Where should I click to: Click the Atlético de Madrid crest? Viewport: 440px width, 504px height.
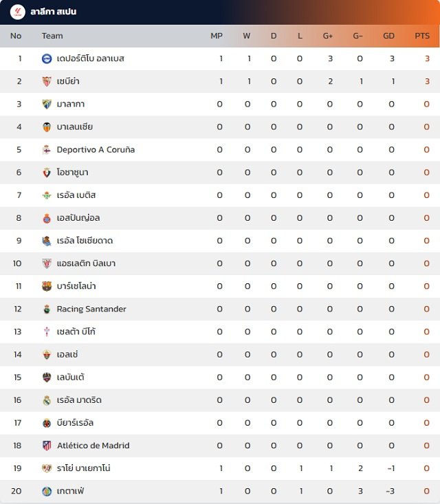(x=47, y=446)
